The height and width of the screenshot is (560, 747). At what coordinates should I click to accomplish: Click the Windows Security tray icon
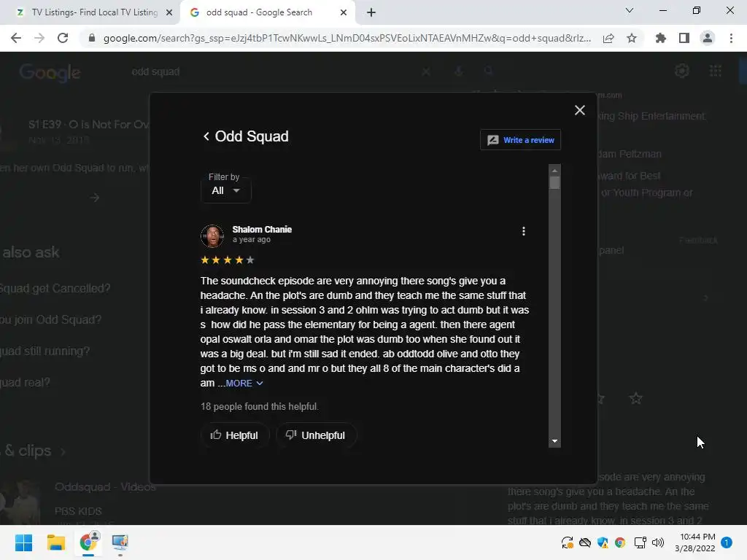(603, 542)
